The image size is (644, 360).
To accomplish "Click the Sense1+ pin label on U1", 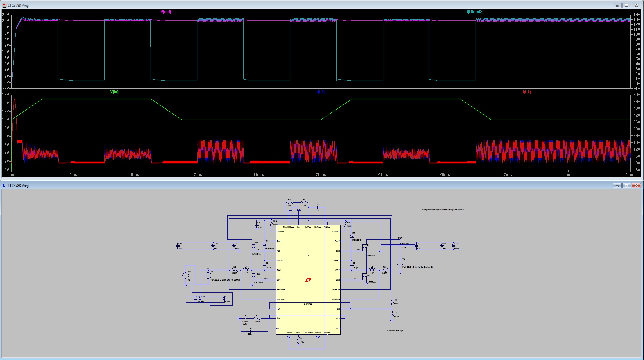I will (281, 290).
